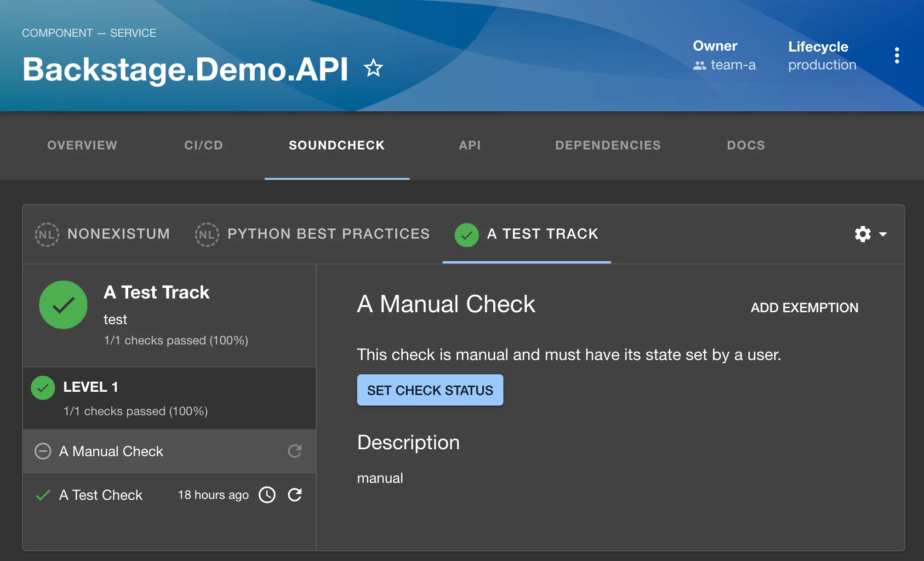Screen dimensions: 924x561
Task: Click the Python Best Practices NL badge
Action: 207,235
